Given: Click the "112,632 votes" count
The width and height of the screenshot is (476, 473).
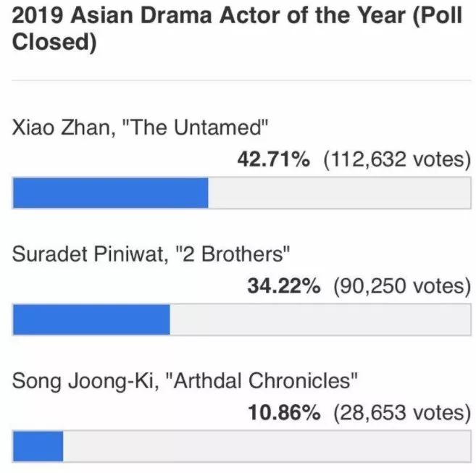Looking at the screenshot, I should [x=396, y=159].
